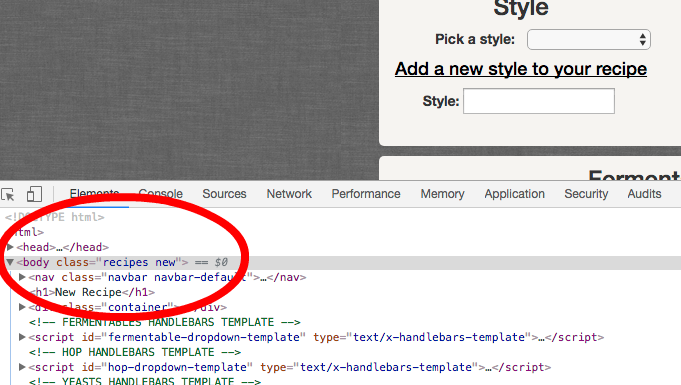Expand the hop-dropdown-template script node

(22, 367)
